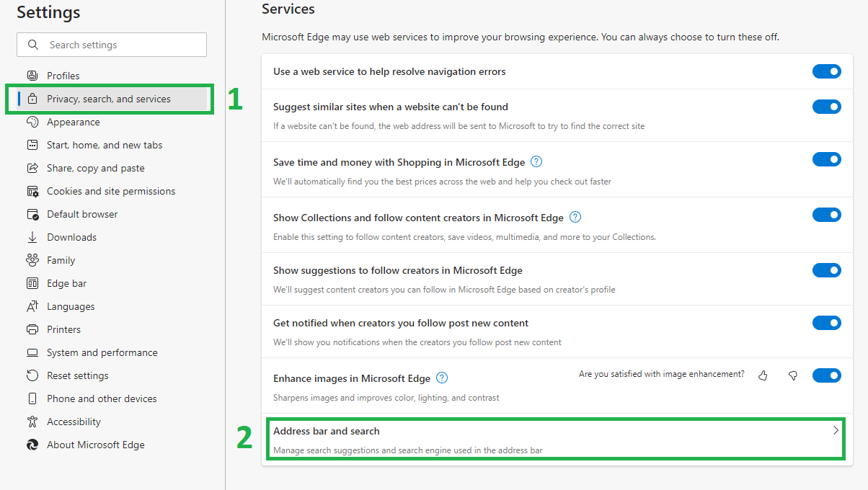Click the Edge bar icon
The width and height of the screenshot is (868, 490).
click(x=32, y=283)
